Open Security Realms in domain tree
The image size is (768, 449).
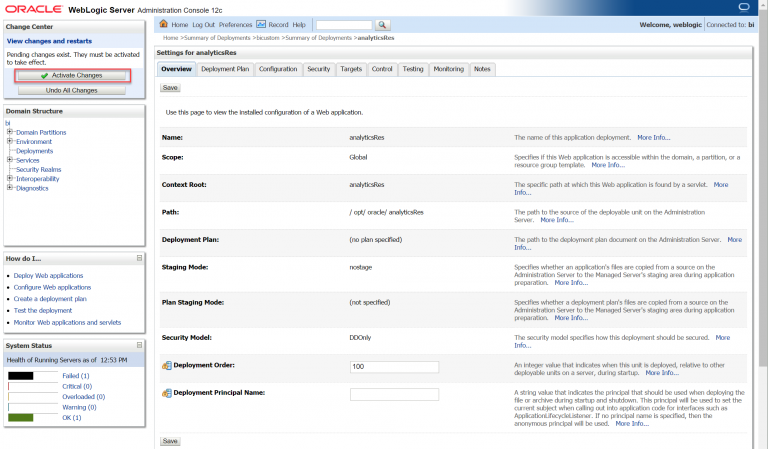[x=40, y=170]
